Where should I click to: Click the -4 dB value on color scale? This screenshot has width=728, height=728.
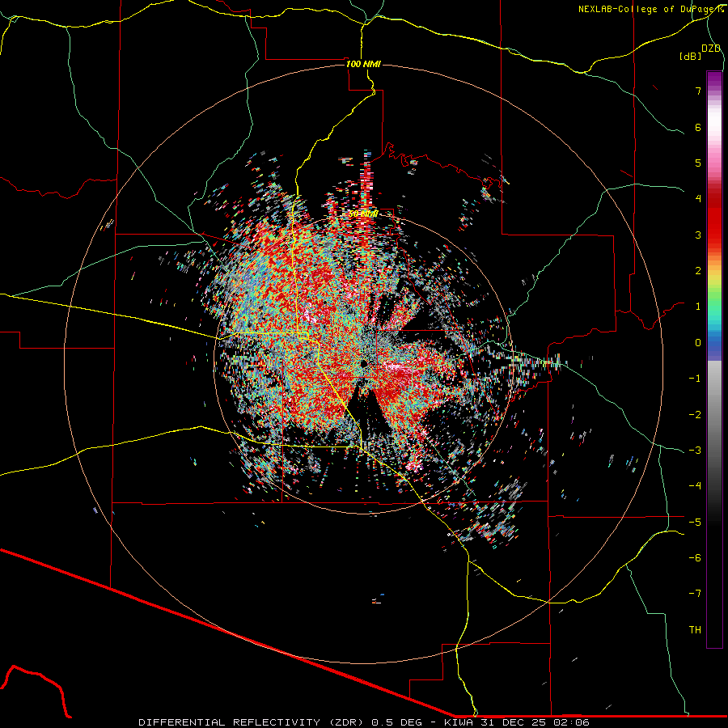point(695,486)
